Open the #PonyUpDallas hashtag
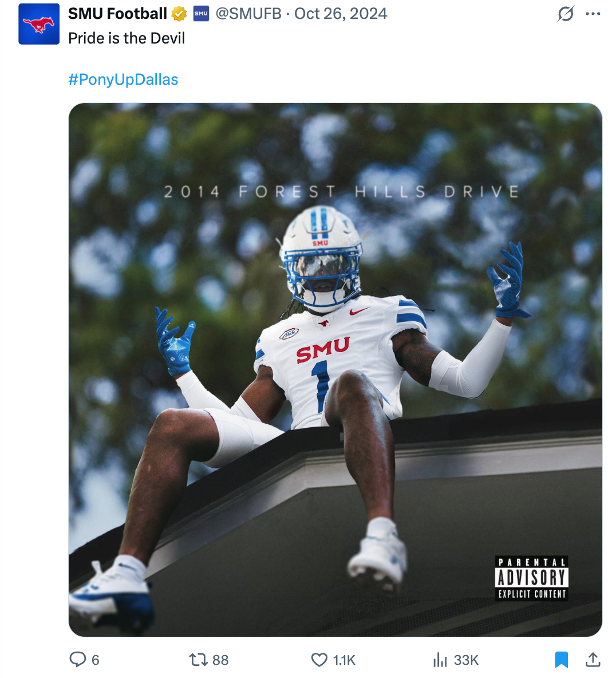This screenshot has width=616, height=678. tap(123, 80)
